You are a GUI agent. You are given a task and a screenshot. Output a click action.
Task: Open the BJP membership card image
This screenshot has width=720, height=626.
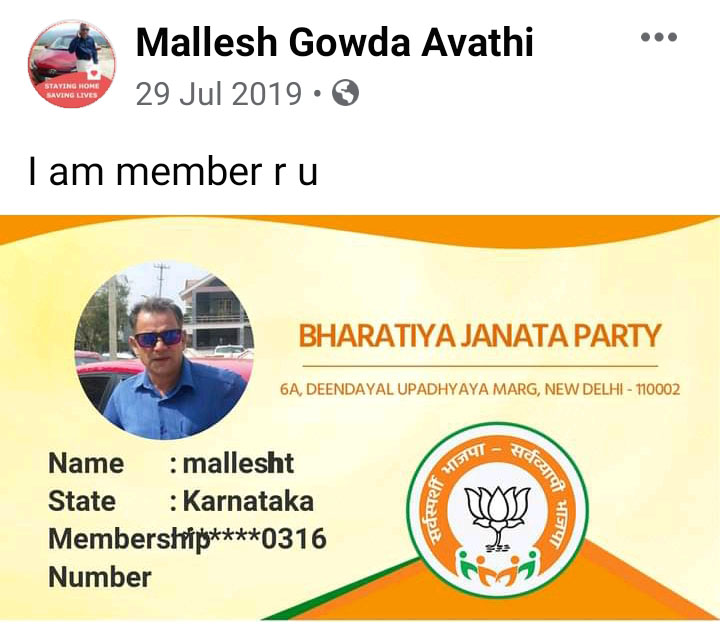tap(360, 417)
